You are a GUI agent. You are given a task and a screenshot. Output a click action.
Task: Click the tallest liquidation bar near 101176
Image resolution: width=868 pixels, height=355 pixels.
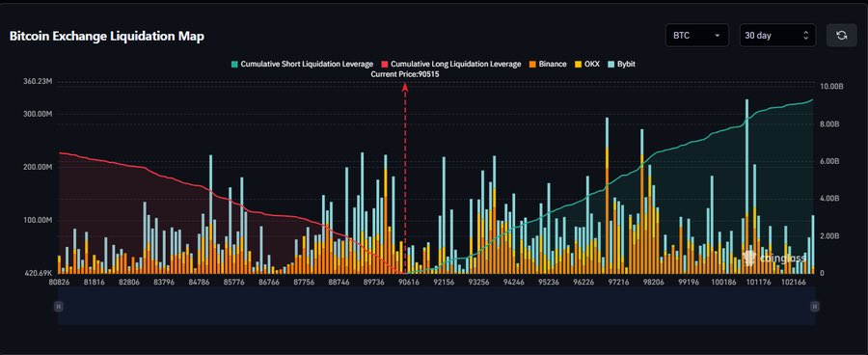coord(746,186)
